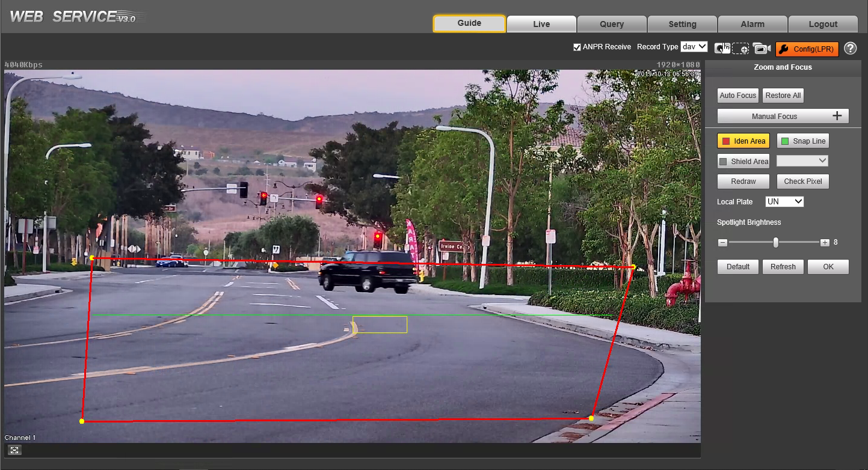
Task: Uncheck the ANPR Receive checkbox
Action: 577,47
